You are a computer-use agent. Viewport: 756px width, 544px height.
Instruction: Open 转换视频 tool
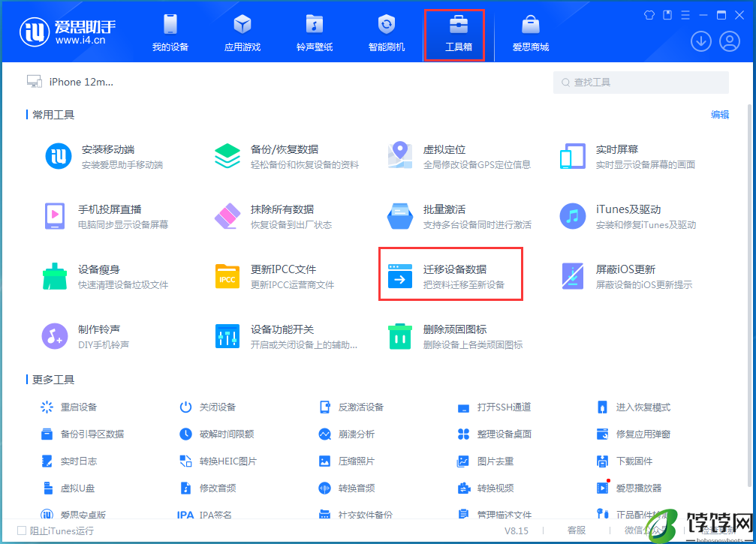(486, 488)
